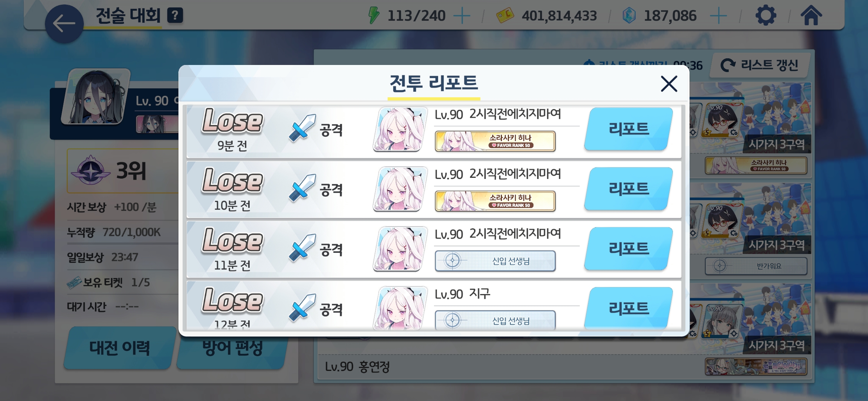Open 리포트 for the 11분 전 battle

pyautogui.click(x=629, y=249)
